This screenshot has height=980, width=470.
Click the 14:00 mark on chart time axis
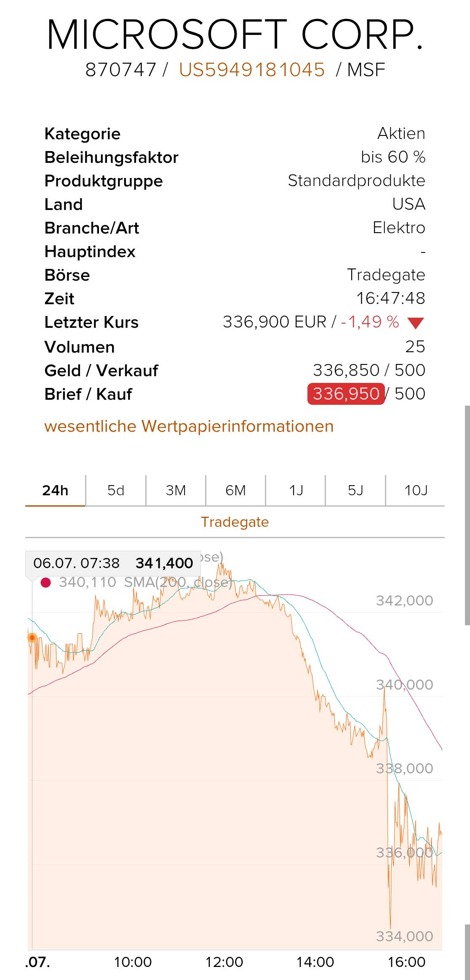(315, 962)
